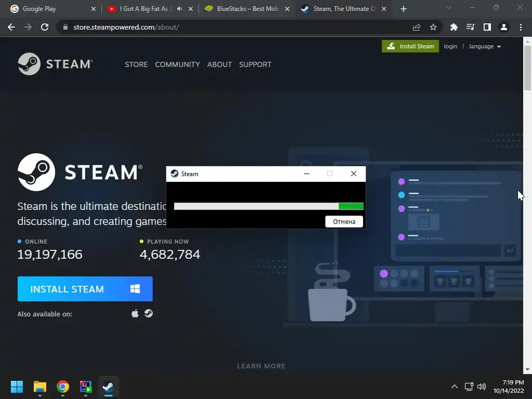Click the Steam installer progress bar

pos(269,206)
